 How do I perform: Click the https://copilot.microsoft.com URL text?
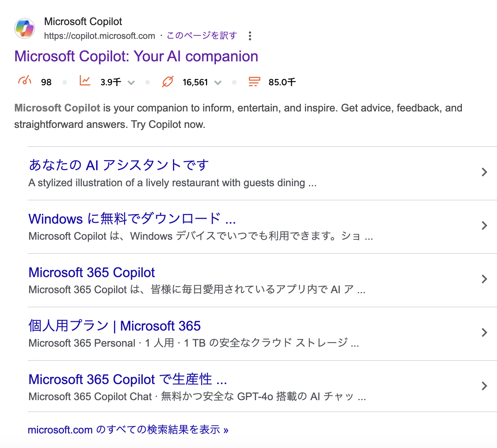[x=99, y=36]
